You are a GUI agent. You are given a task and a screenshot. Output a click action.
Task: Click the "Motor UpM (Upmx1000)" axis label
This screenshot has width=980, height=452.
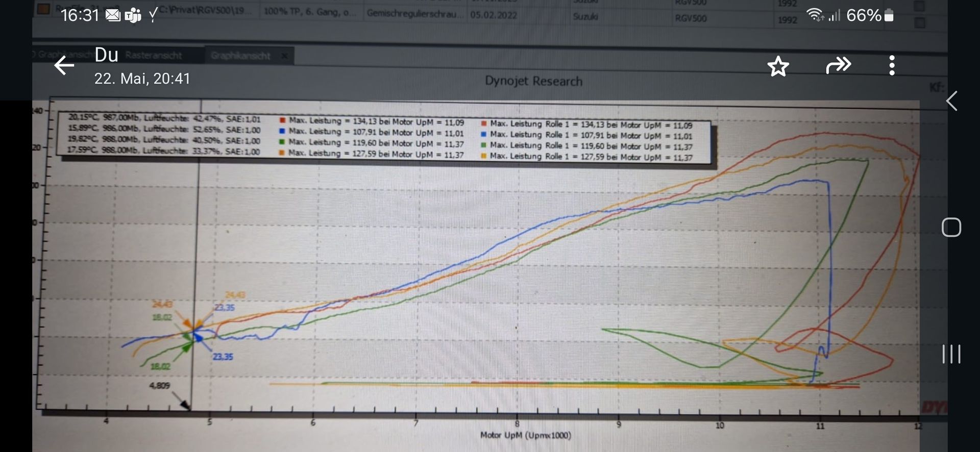tap(526, 435)
